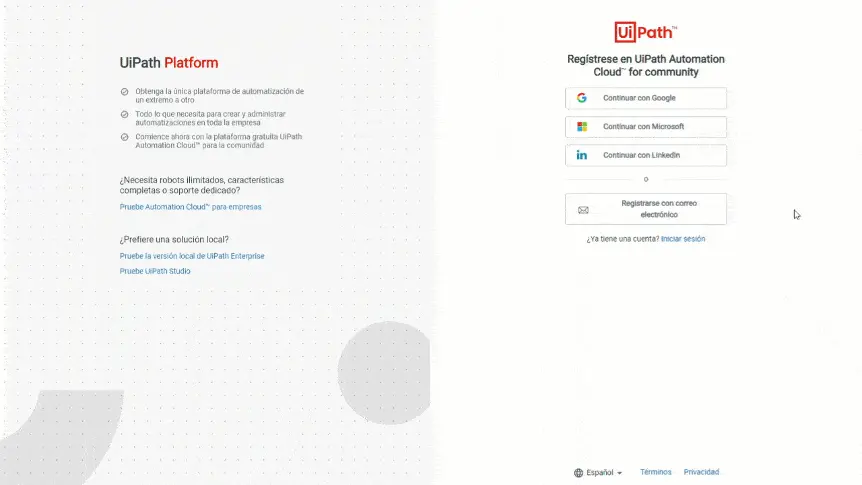Open the Términos link
This screenshot has height=485, width=862.
click(x=655, y=472)
